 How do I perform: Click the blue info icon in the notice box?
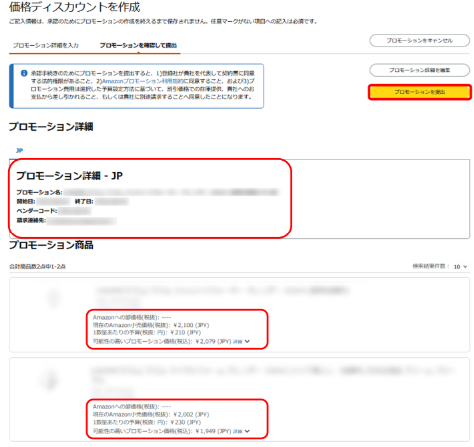click(24, 73)
